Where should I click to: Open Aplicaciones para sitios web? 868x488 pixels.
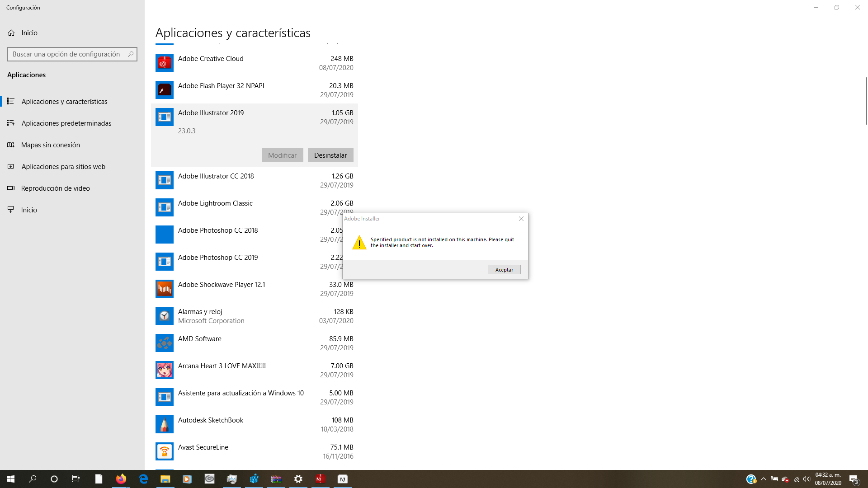click(x=63, y=167)
